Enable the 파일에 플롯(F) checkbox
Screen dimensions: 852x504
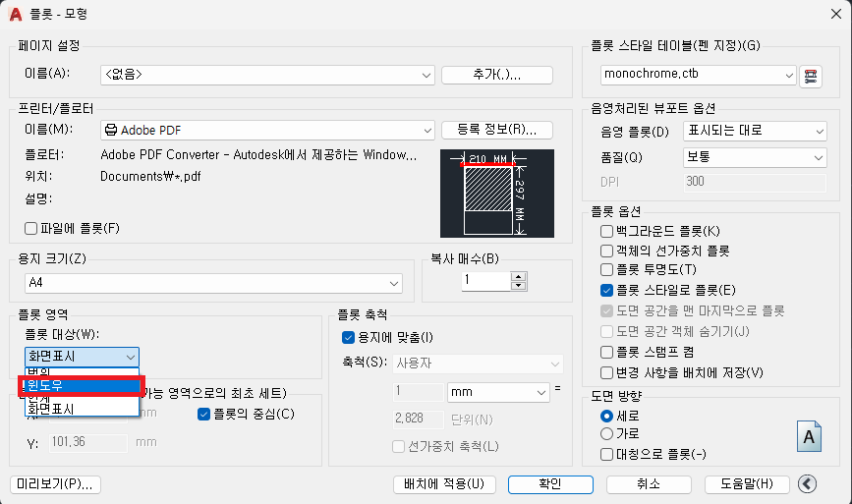click(x=31, y=228)
